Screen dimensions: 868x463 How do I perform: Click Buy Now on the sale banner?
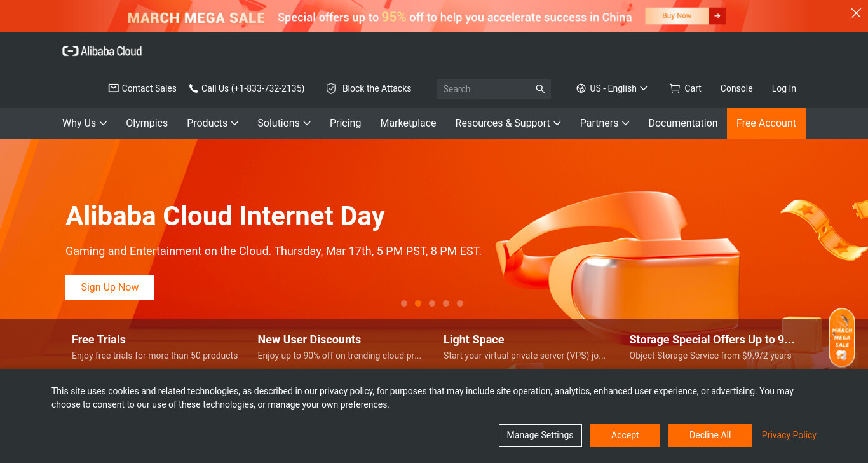(x=677, y=16)
